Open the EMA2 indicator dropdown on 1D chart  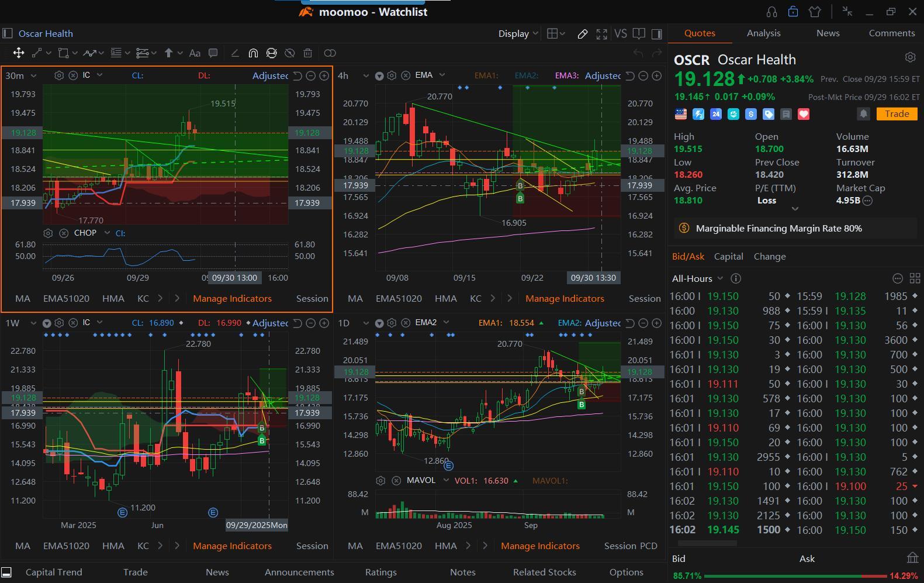coord(447,323)
